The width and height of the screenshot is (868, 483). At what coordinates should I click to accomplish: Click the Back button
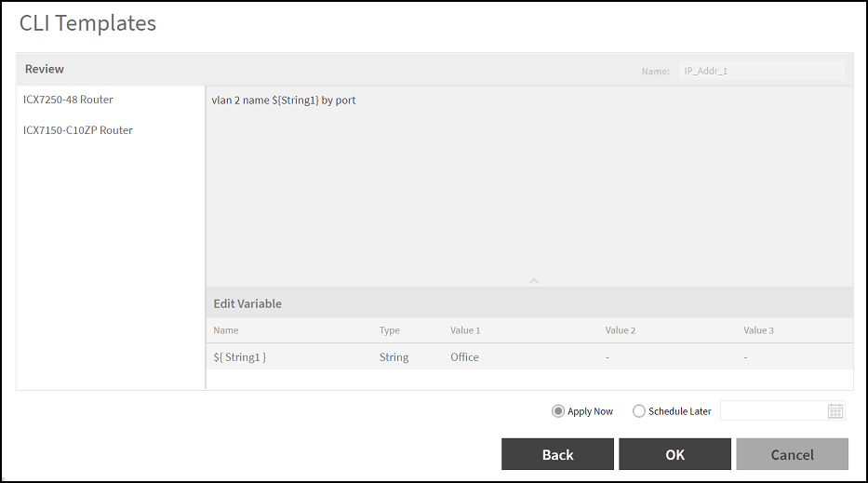557,454
